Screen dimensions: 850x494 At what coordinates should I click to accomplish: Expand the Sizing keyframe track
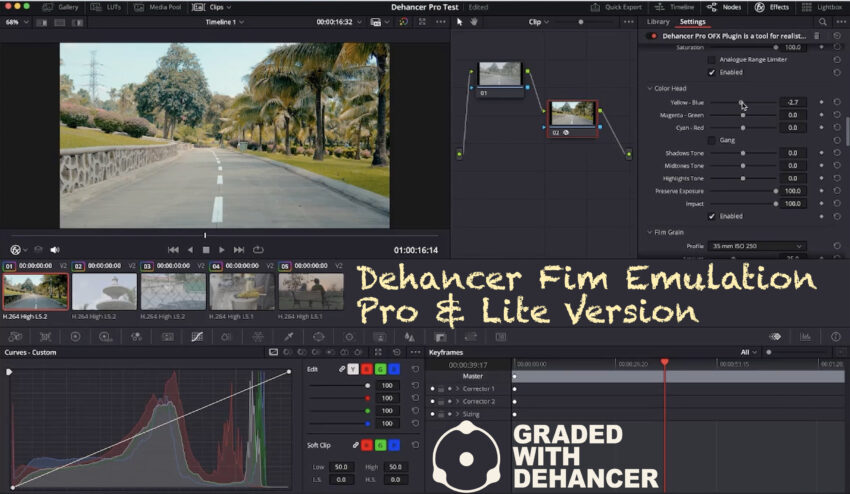click(458, 414)
